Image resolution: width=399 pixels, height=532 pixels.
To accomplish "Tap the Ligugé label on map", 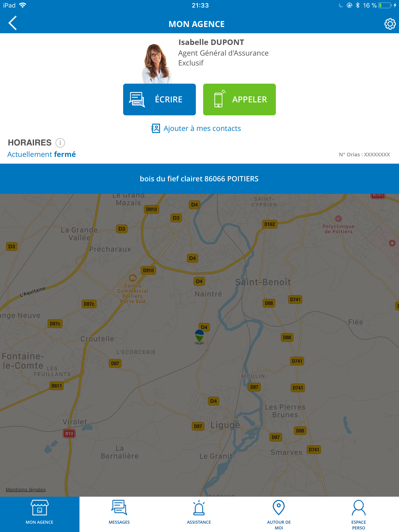I will pyautogui.click(x=225, y=425).
